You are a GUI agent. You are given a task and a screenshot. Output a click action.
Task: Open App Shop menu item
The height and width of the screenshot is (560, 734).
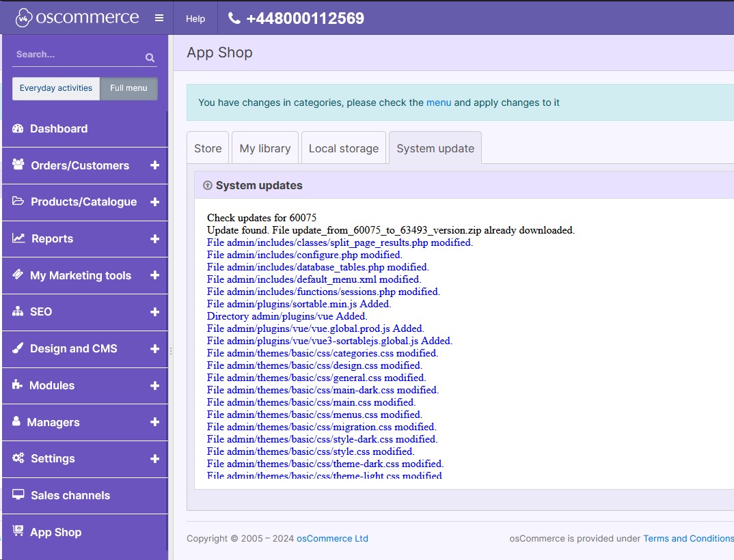pyautogui.click(x=85, y=533)
